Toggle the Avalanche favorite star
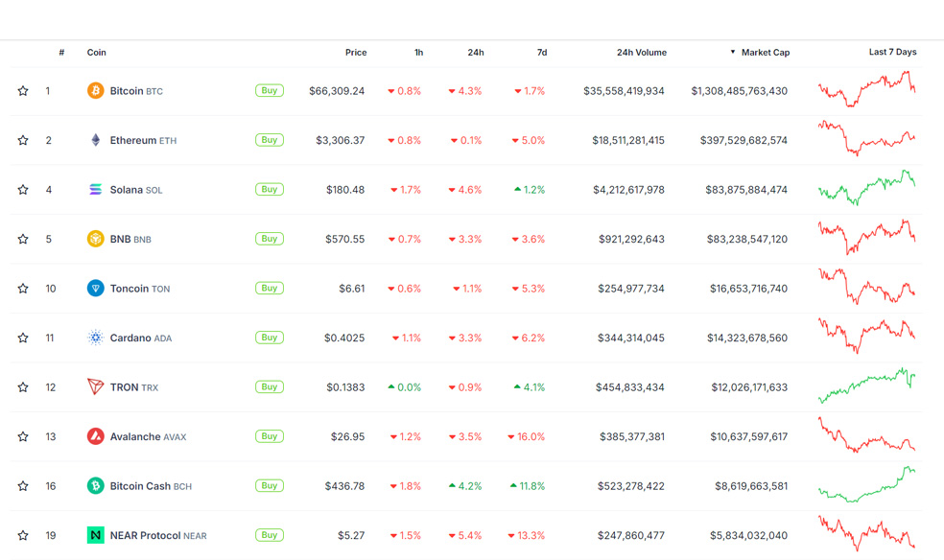 pos(23,436)
